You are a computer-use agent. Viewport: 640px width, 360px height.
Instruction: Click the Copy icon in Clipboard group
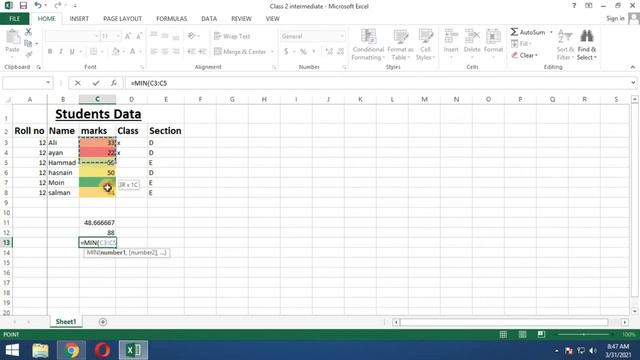28,43
